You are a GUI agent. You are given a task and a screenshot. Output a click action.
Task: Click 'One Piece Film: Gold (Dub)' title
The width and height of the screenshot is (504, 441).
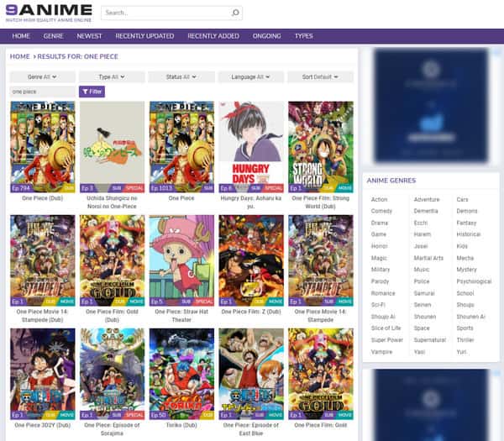[113, 316]
